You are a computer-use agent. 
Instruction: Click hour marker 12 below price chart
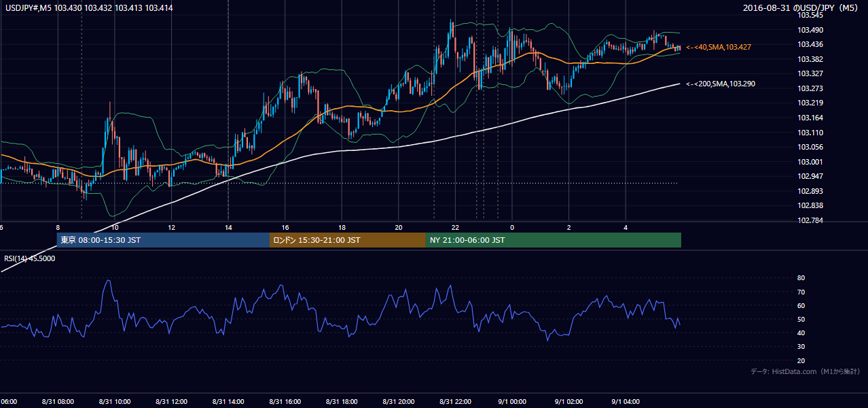172,227
